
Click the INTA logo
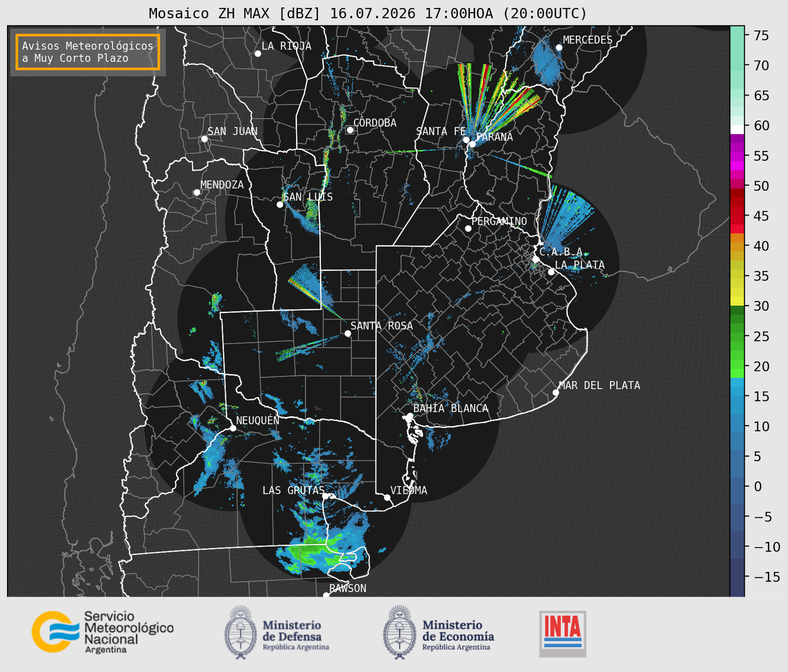point(562,634)
